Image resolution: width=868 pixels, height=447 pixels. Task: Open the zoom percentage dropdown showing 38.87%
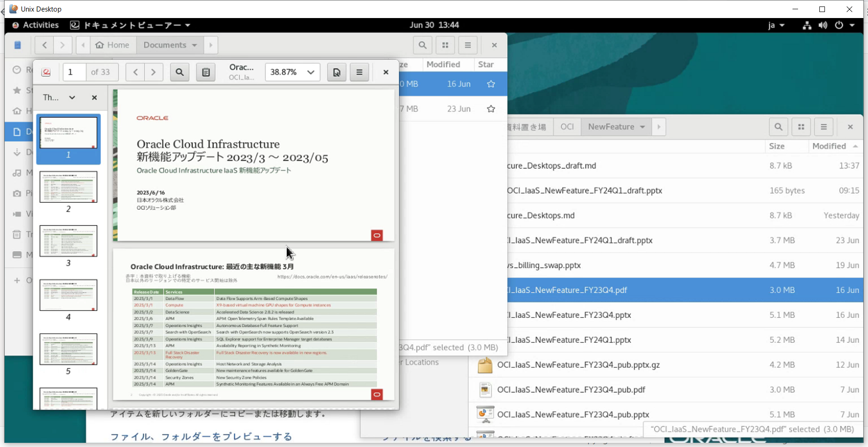tap(292, 72)
